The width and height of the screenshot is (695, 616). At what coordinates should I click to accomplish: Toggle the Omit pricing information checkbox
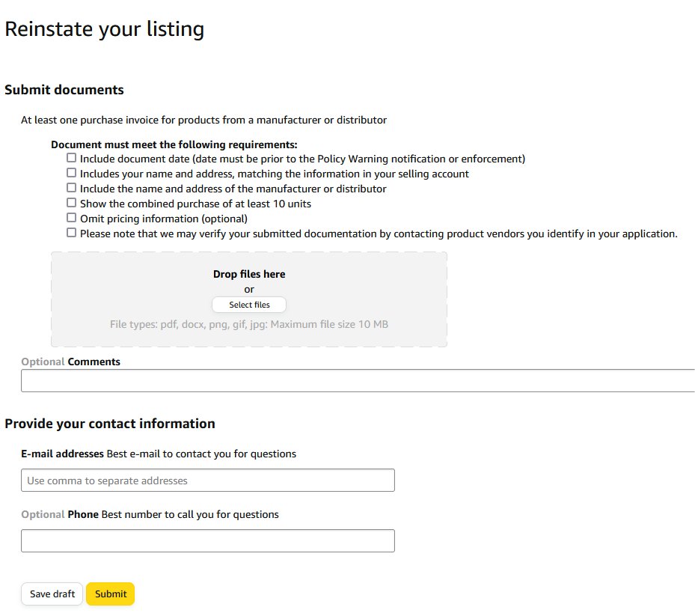[71, 218]
